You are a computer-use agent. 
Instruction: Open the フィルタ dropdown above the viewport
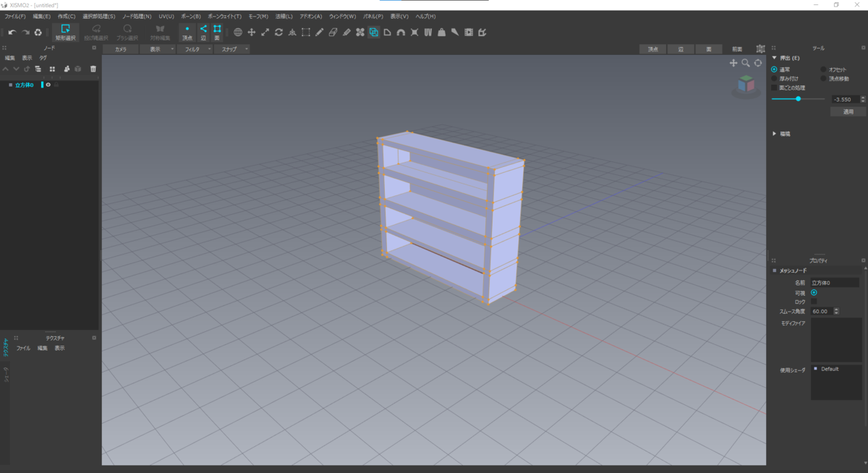tap(195, 49)
